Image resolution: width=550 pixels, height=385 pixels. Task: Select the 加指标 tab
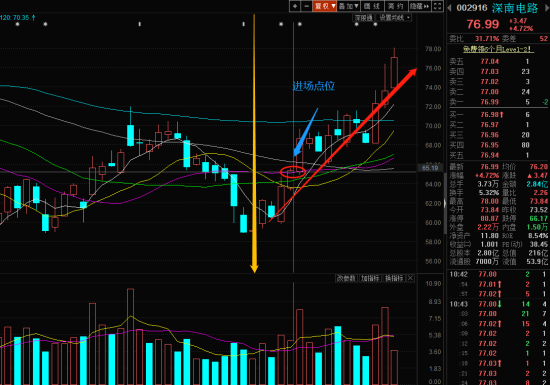370,278
